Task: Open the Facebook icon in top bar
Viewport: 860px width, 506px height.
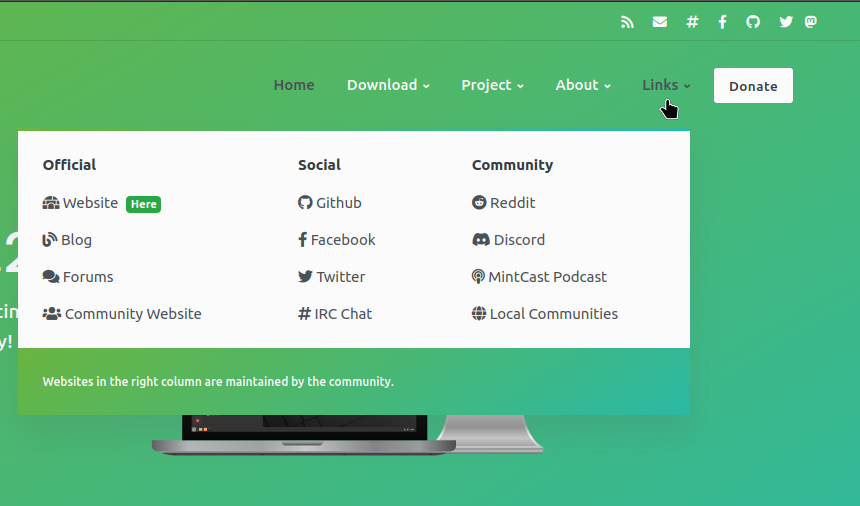Action: pyautogui.click(x=722, y=22)
